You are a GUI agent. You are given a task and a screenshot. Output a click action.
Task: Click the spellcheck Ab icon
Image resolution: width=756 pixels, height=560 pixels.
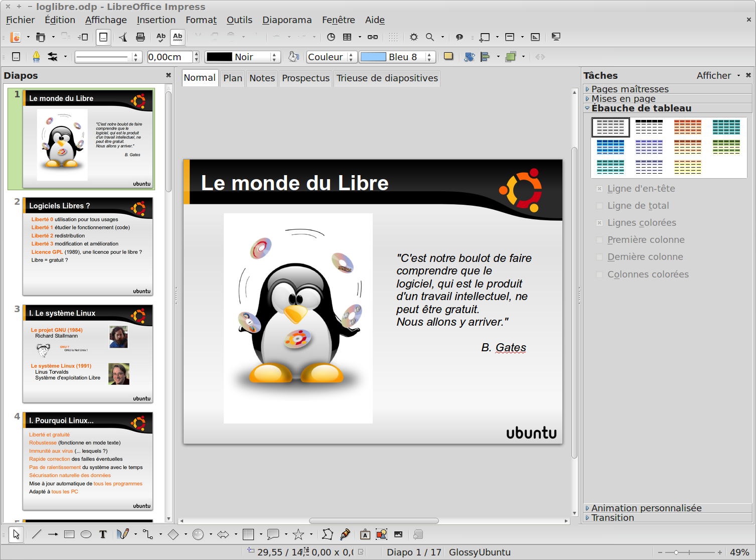pos(161,37)
